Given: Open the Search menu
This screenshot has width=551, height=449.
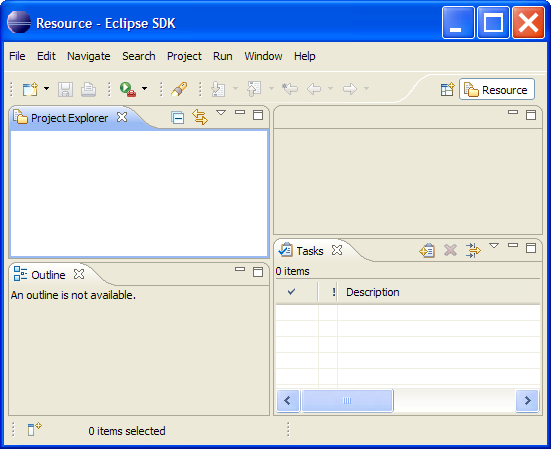Looking at the screenshot, I should pos(139,56).
